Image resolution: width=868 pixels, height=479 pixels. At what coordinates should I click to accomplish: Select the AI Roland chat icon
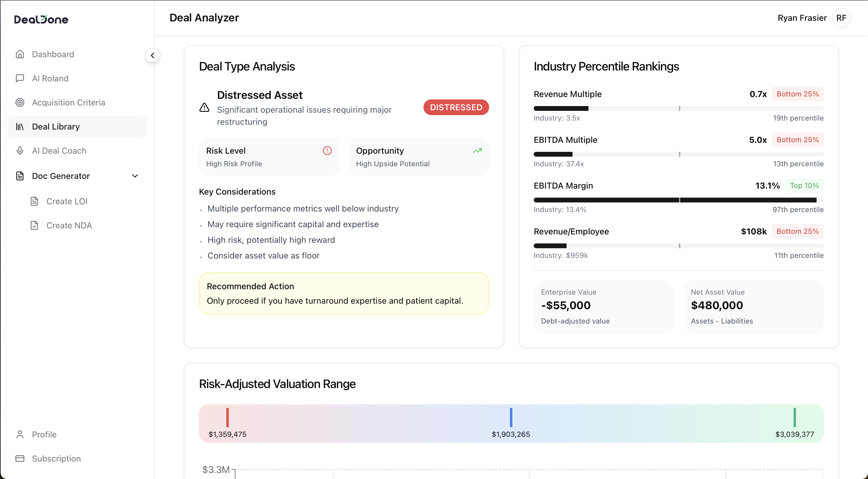[x=20, y=78]
